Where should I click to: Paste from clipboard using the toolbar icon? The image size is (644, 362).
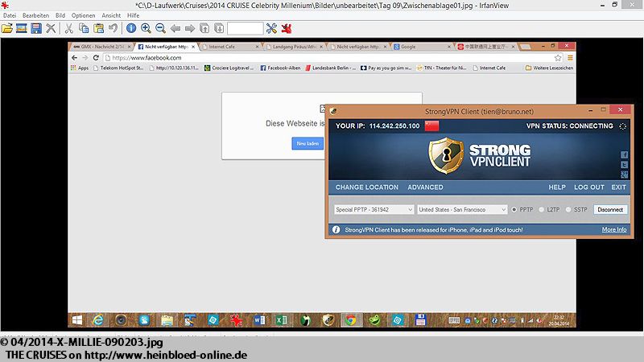point(98,28)
